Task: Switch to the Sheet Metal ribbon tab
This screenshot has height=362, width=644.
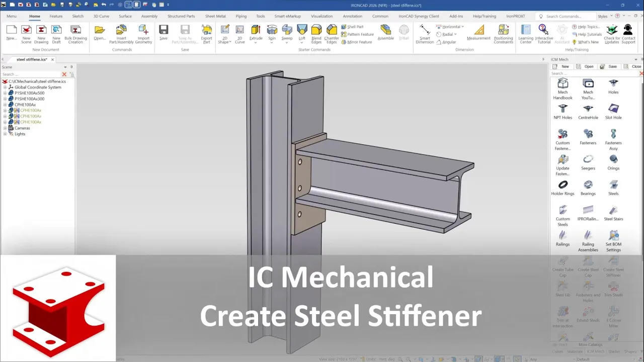Action: 215,16
